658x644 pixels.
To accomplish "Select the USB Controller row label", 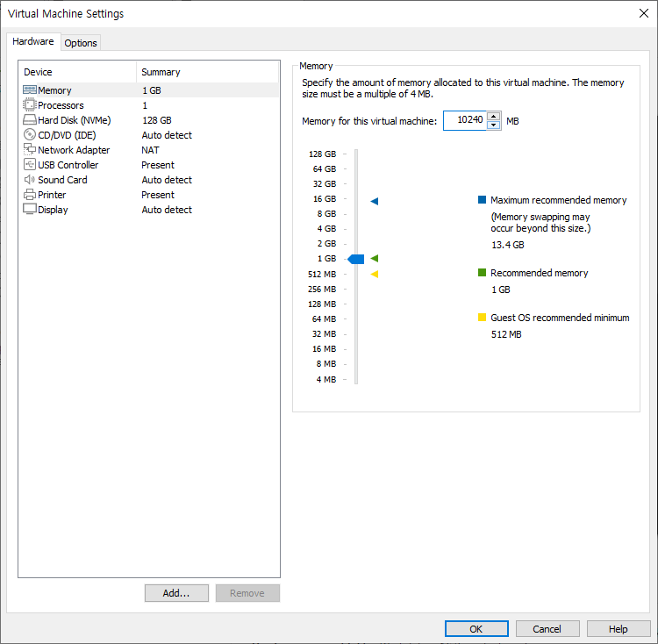I will (68, 165).
